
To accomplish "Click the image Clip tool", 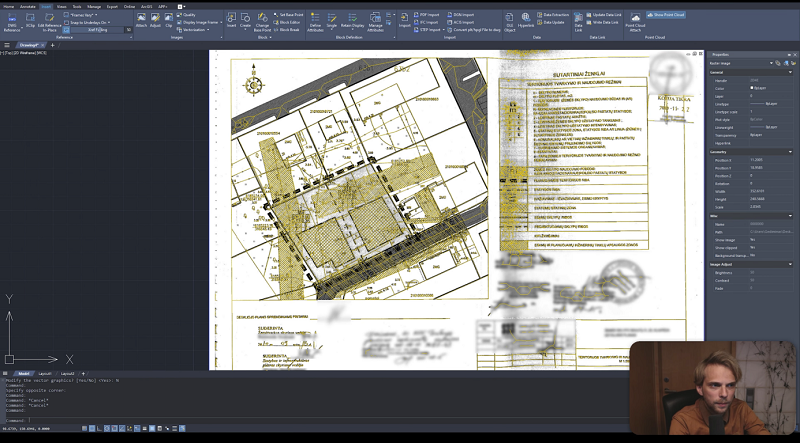I will 169,21.
